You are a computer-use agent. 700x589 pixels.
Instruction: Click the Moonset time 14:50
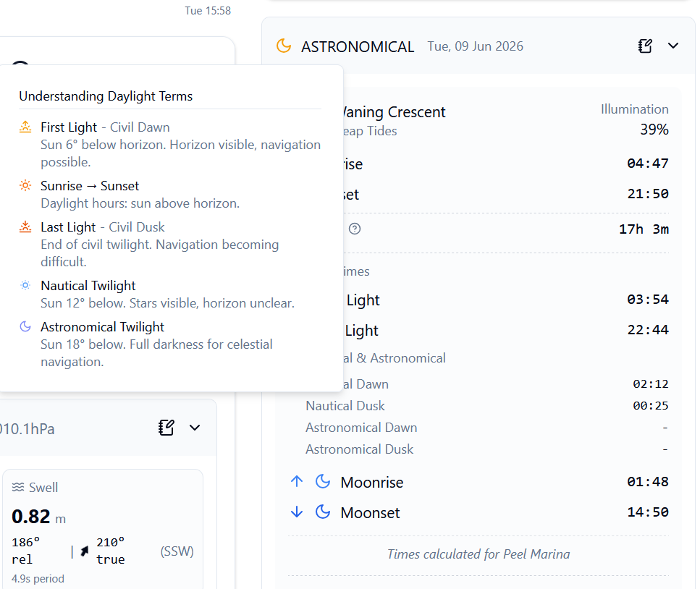pos(648,512)
